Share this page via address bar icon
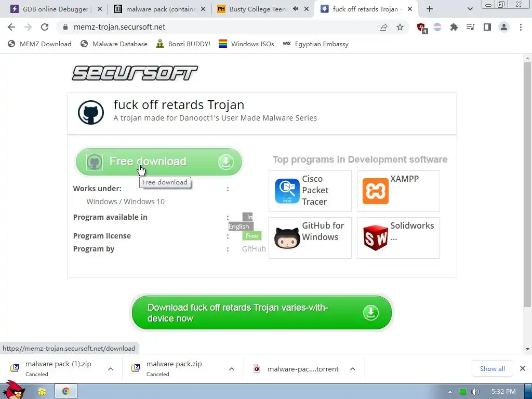Image resolution: width=532 pixels, height=399 pixels. point(383,27)
